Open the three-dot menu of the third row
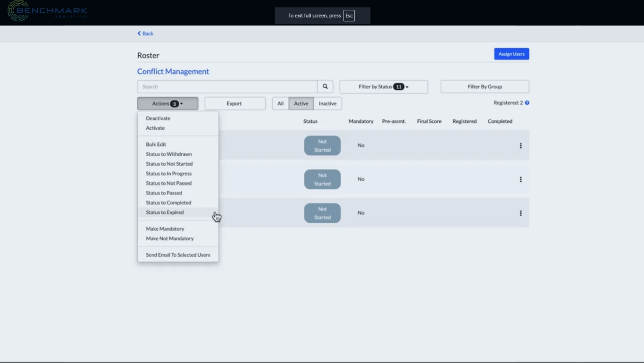The width and height of the screenshot is (644, 363). tap(521, 213)
